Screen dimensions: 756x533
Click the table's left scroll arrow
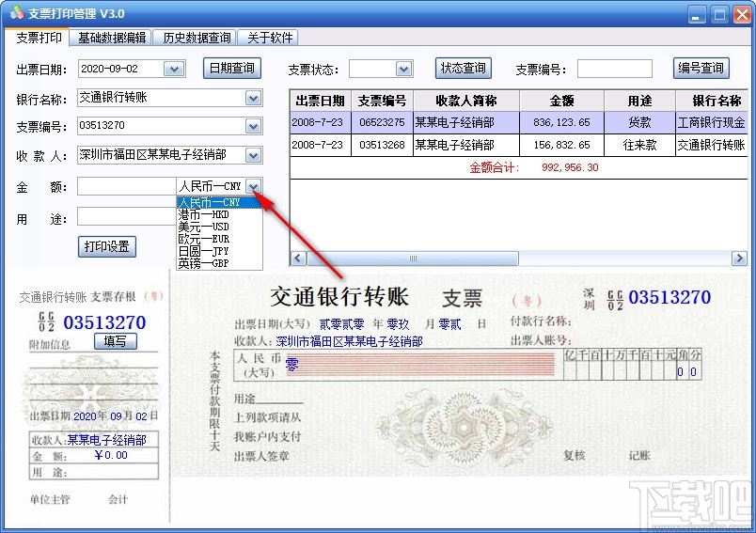coord(298,259)
